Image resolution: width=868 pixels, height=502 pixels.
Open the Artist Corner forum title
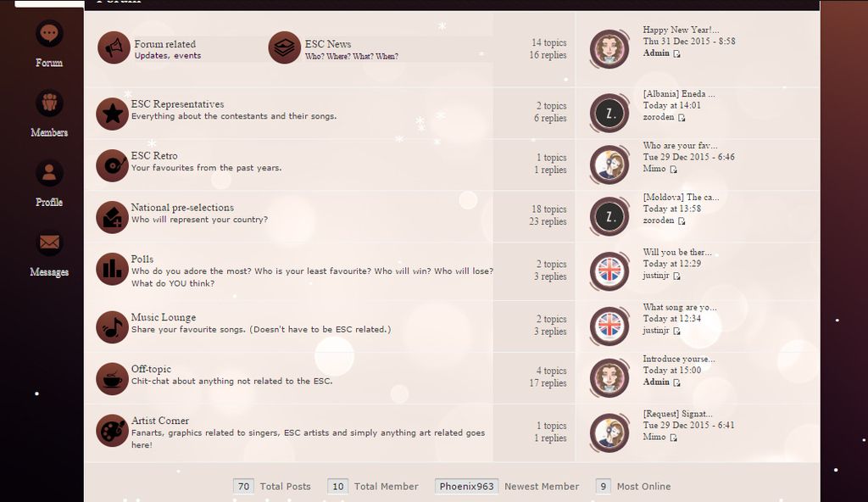coord(160,421)
